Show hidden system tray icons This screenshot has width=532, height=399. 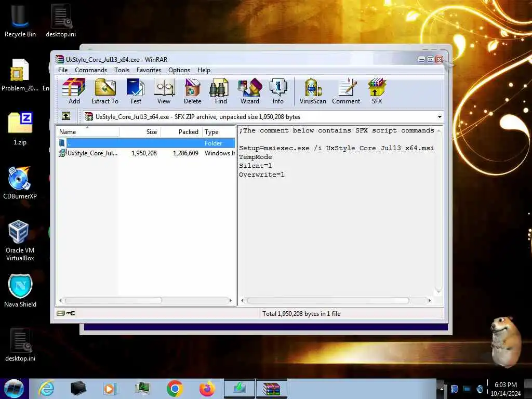(442, 389)
